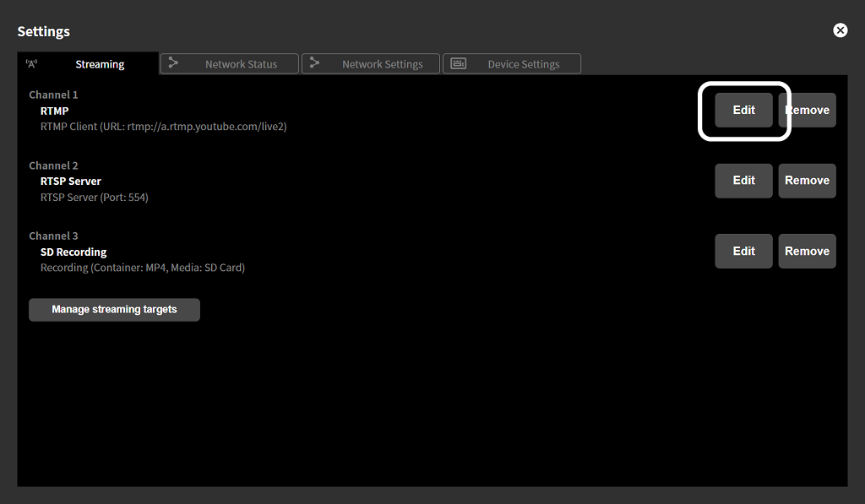
Task: Click the Network Settings tab's connector icon
Action: pos(314,62)
